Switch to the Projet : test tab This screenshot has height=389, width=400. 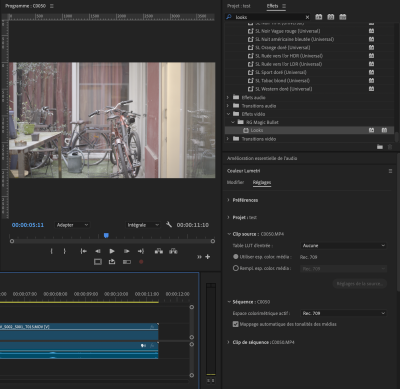(239, 6)
